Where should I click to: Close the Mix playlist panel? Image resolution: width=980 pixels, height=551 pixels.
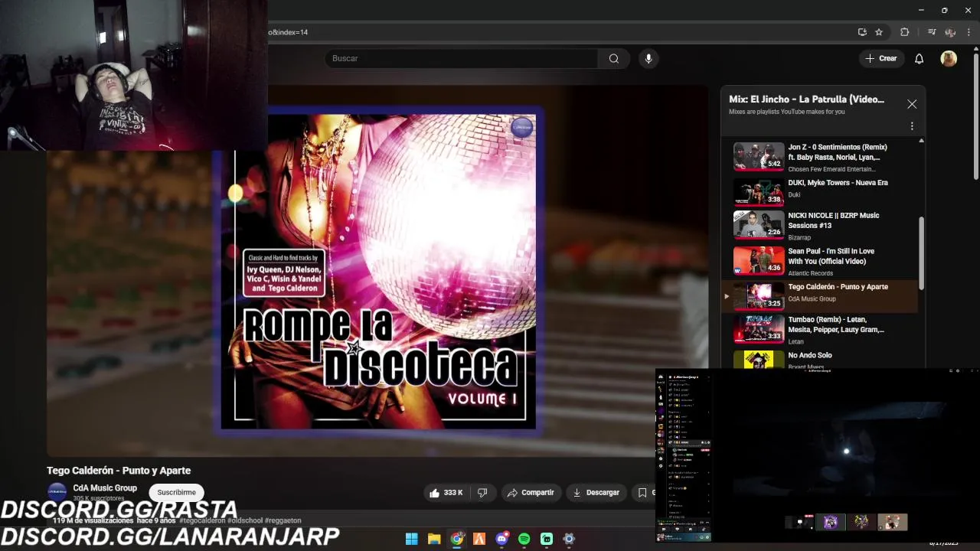(x=912, y=104)
